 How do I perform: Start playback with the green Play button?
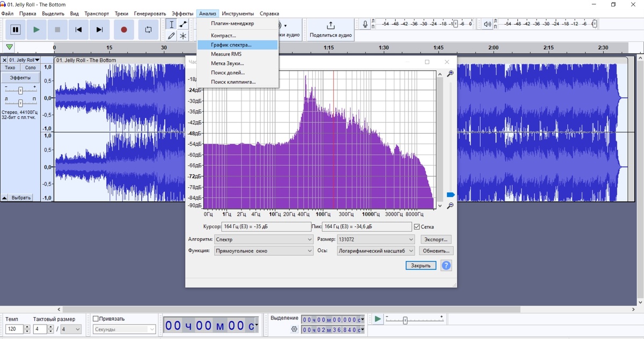pos(36,30)
